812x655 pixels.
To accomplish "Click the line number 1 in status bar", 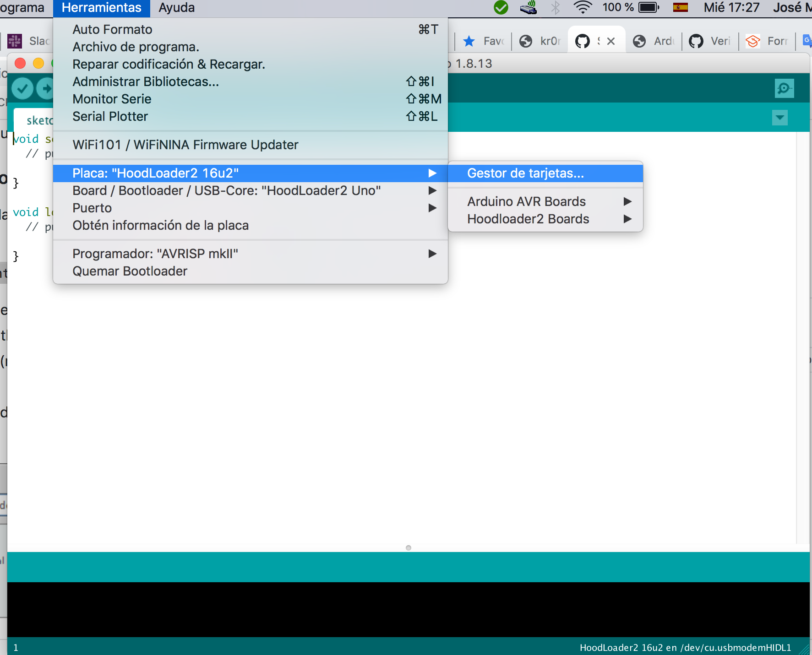I will [16, 647].
